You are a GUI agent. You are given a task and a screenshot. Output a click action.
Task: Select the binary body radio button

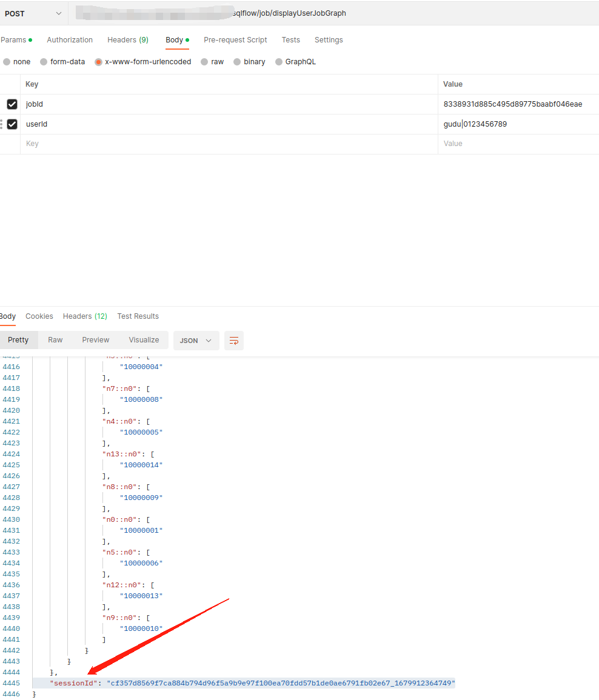[x=238, y=62]
